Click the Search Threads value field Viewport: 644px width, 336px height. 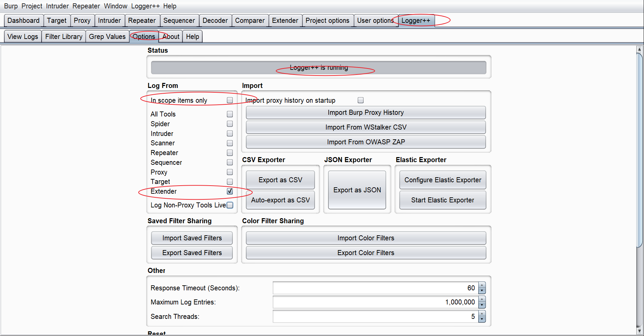pos(376,317)
